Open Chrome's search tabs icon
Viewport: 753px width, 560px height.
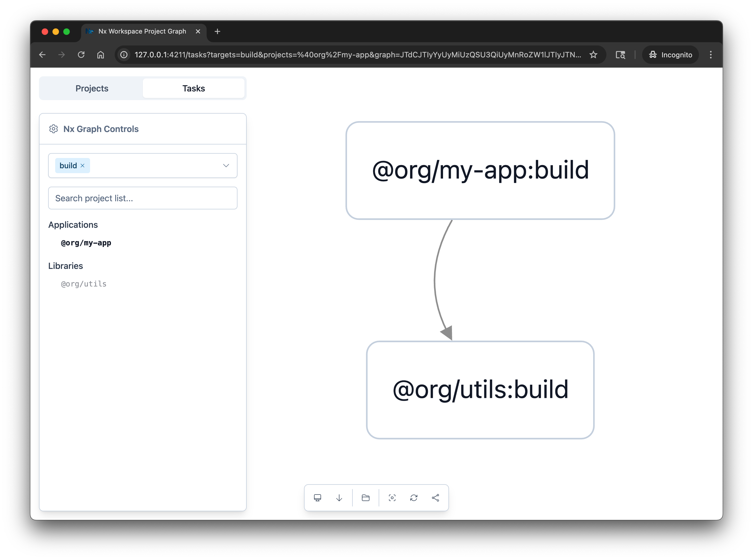point(620,55)
